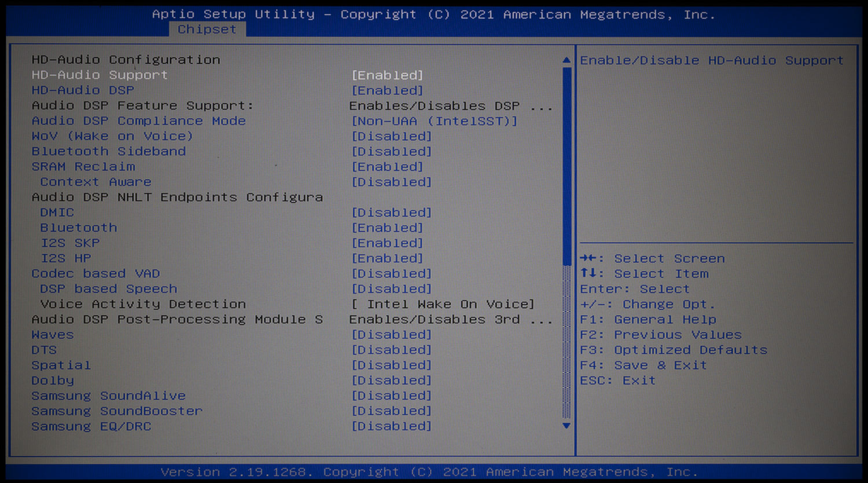Screen dimensions: 868x483
Task: Click the Select Screen arrows hint
Action: (x=652, y=258)
